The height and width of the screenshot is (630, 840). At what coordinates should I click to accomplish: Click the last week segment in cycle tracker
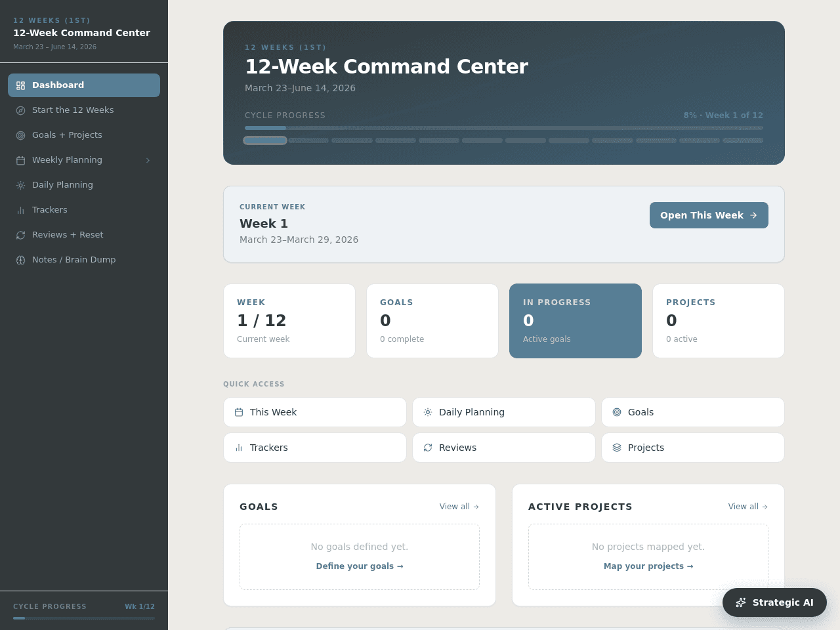[x=743, y=140]
